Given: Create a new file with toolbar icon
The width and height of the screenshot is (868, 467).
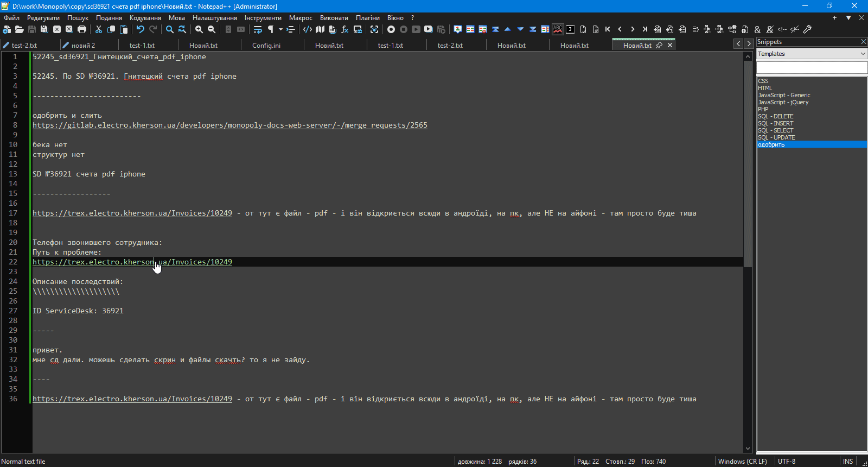Looking at the screenshot, I should click(7, 29).
